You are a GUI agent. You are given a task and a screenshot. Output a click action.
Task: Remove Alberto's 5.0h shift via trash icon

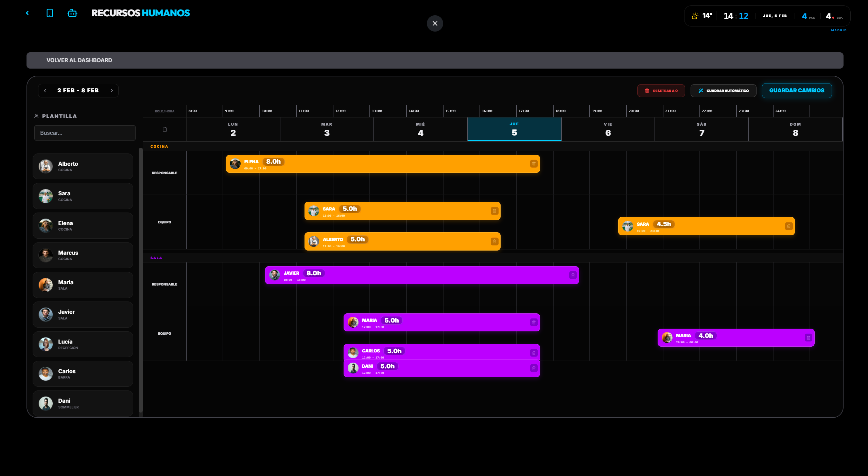(494, 242)
